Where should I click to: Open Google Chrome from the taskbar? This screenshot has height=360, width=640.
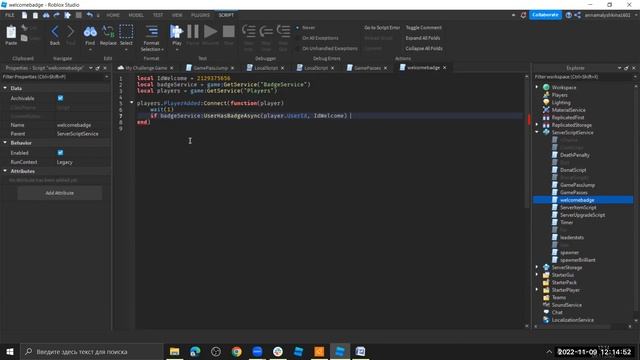[x=236, y=351]
